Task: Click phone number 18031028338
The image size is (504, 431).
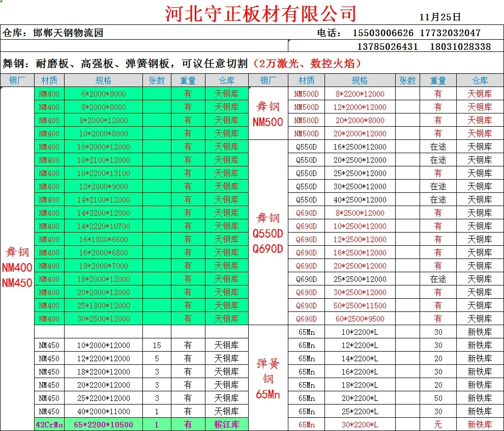Action: pyautogui.click(x=460, y=47)
